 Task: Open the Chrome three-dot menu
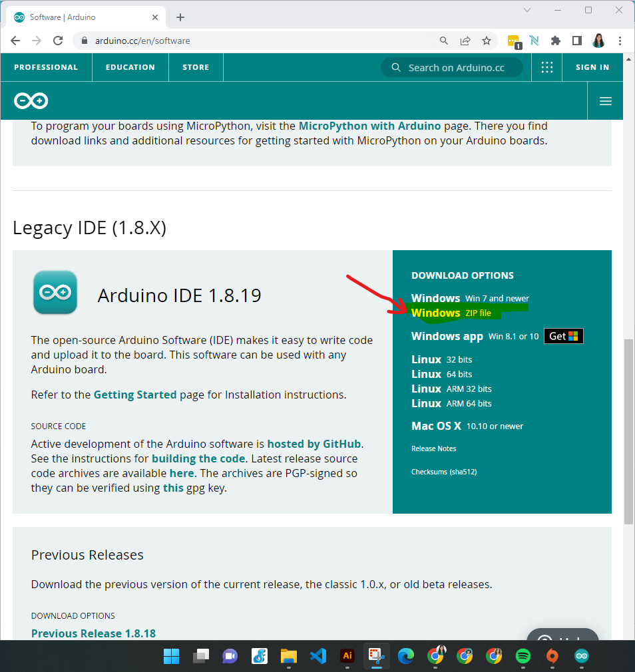click(620, 41)
